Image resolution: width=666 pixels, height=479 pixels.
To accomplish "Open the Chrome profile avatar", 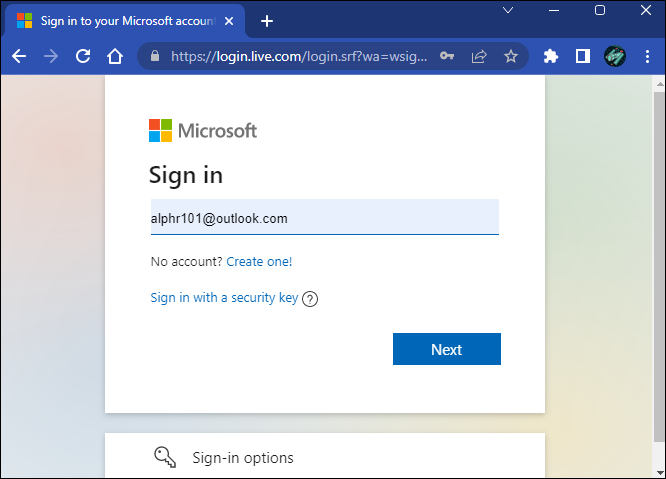I will pyautogui.click(x=615, y=56).
